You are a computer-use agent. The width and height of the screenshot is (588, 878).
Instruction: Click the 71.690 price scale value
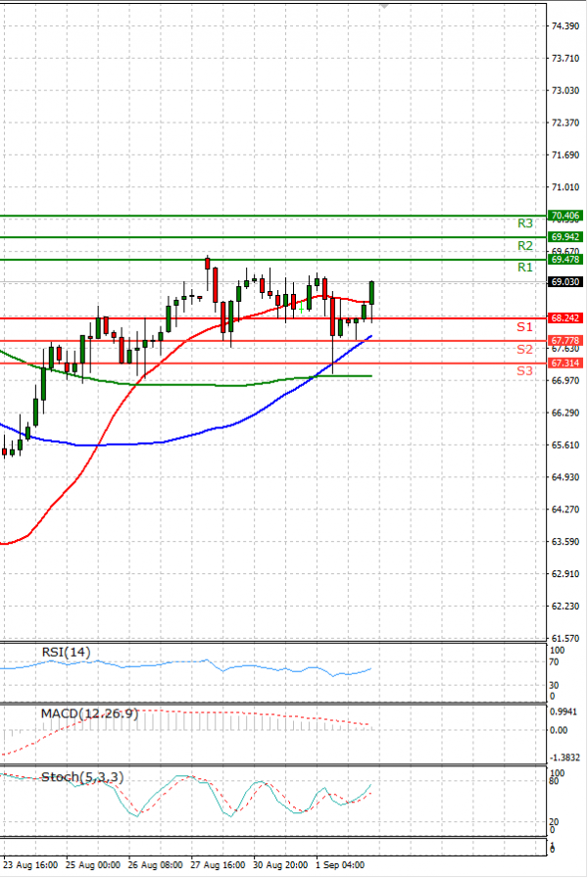(x=565, y=155)
